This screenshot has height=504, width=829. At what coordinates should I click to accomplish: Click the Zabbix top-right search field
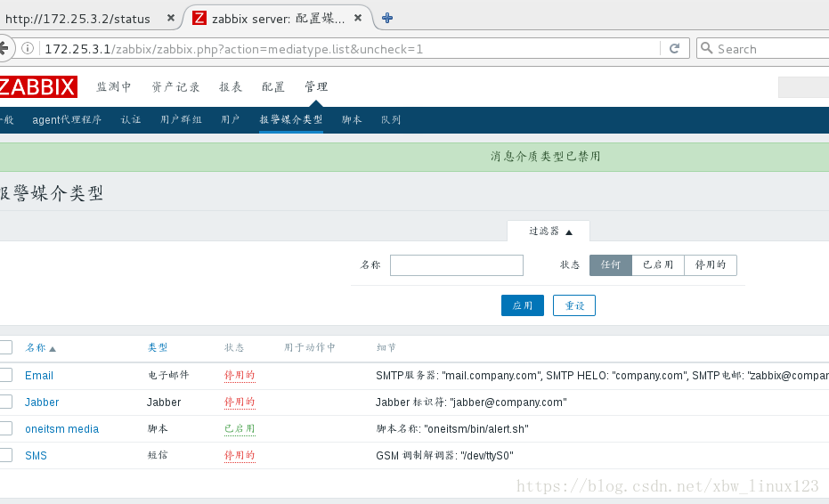point(803,87)
